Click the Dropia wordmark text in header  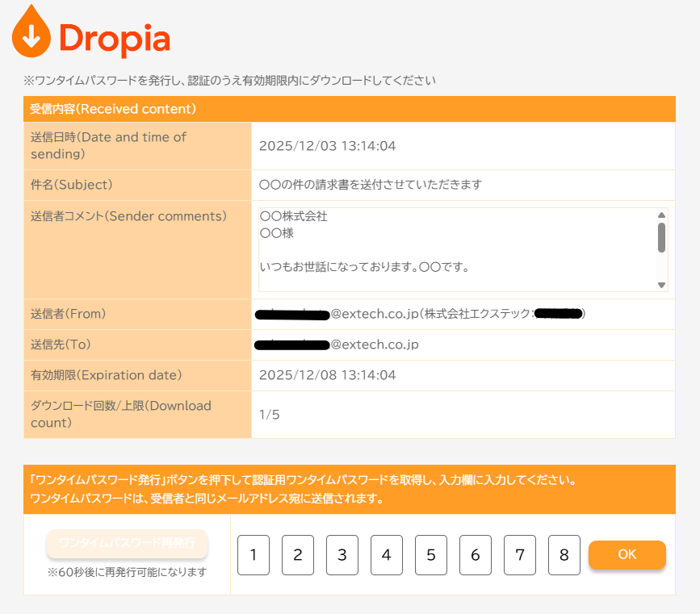tap(114, 37)
